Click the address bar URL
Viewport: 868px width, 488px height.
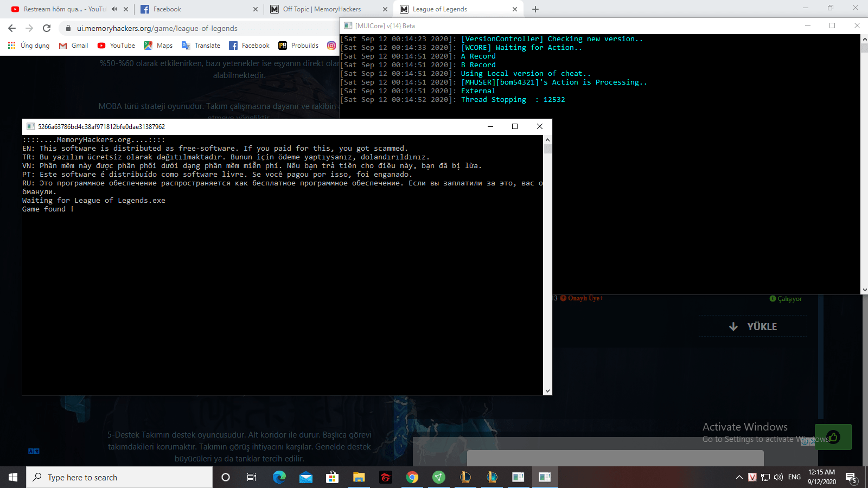[x=157, y=28]
